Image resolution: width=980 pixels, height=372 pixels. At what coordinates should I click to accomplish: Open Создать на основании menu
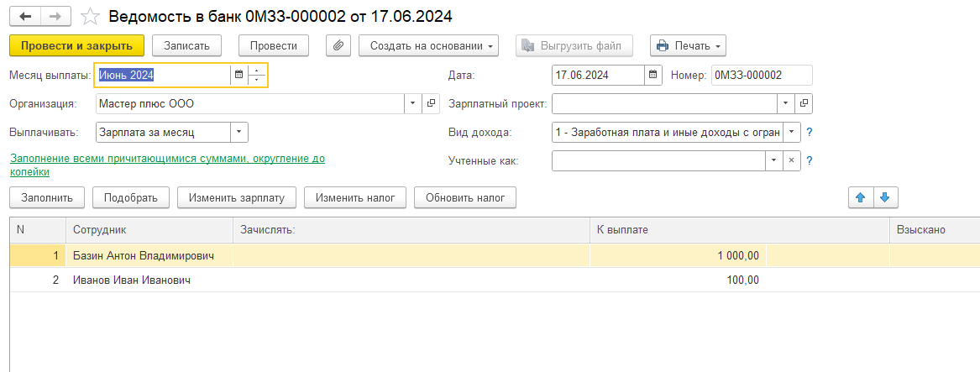[429, 45]
